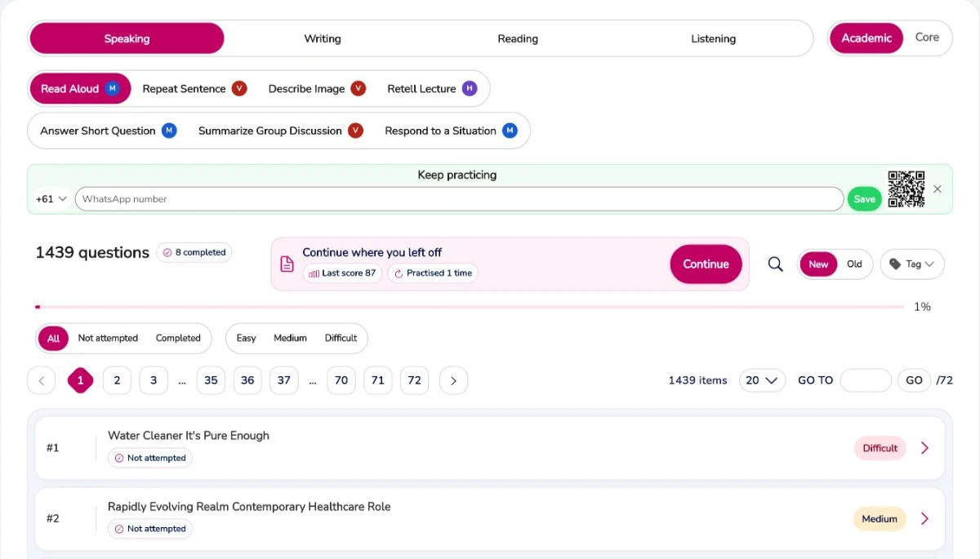
Task: Go to page 35
Action: (211, 380)
